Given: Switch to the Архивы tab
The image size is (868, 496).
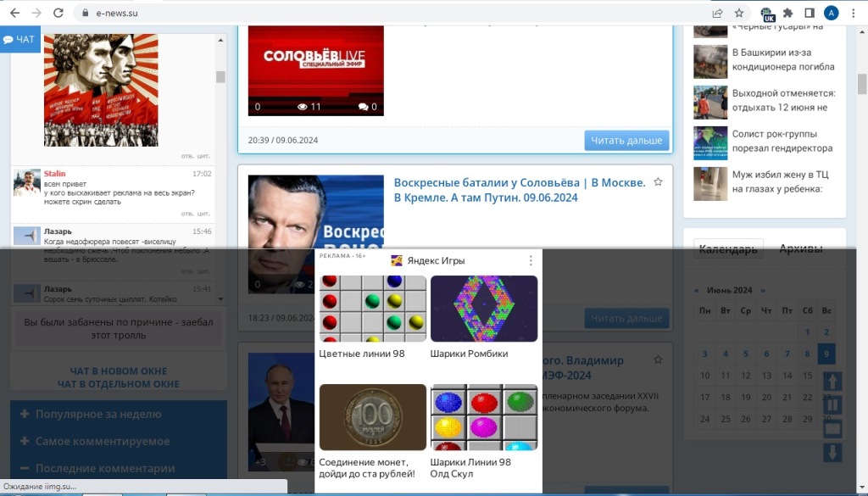Looking at the screenshot, I should tap(800, 248).
